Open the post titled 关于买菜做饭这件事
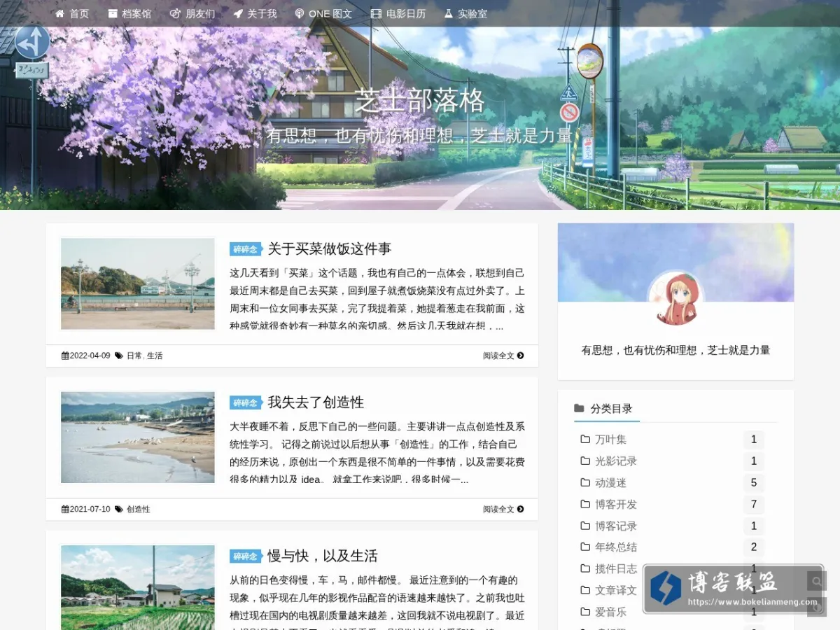 (329, 248)
